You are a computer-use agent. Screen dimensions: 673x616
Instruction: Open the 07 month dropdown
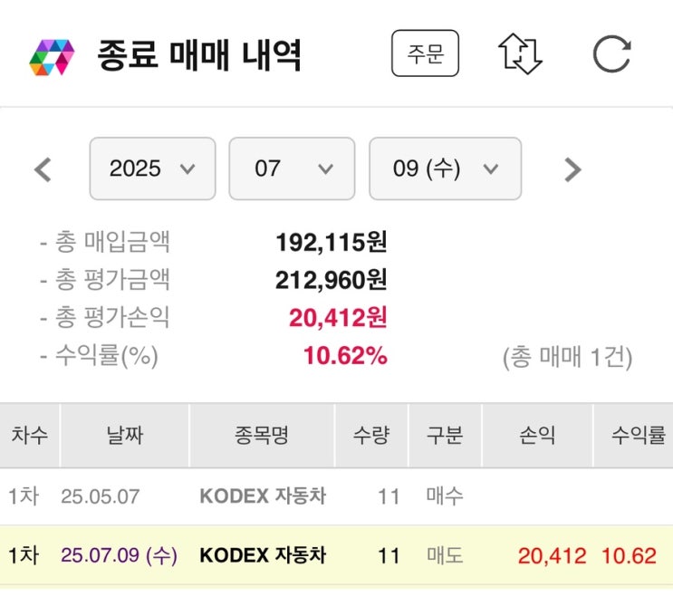coord(291,168)
